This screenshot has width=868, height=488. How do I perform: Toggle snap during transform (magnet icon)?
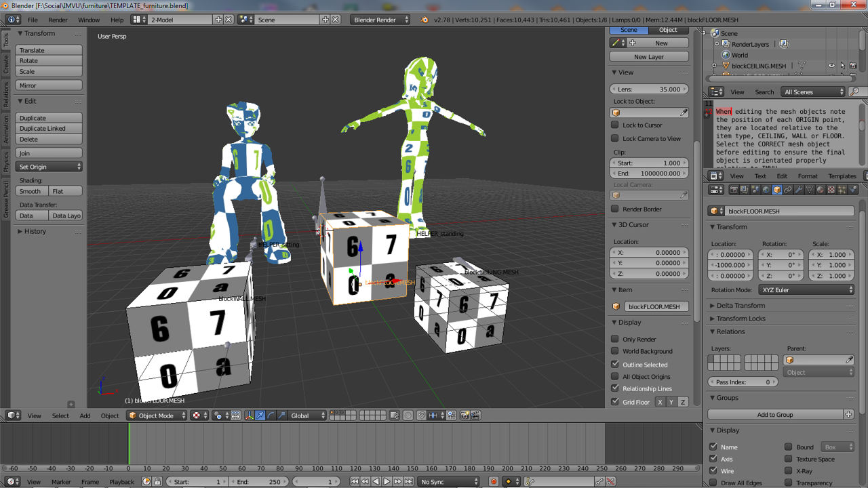point(421,415)
